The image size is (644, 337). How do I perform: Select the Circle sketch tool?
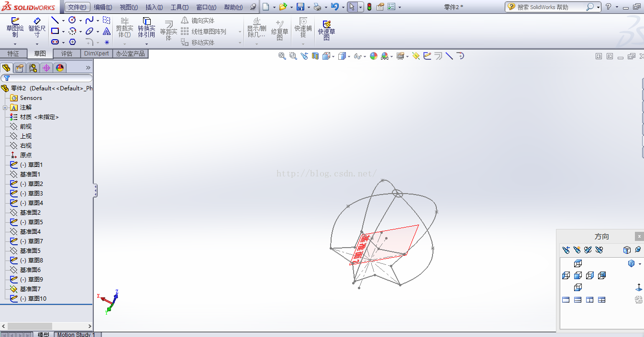coord(72,20)
